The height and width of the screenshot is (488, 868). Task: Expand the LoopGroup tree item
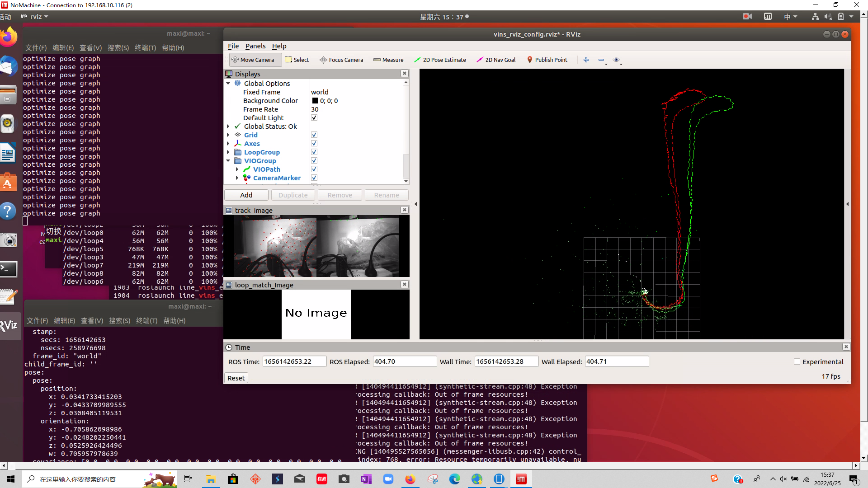tap(228, 152)
